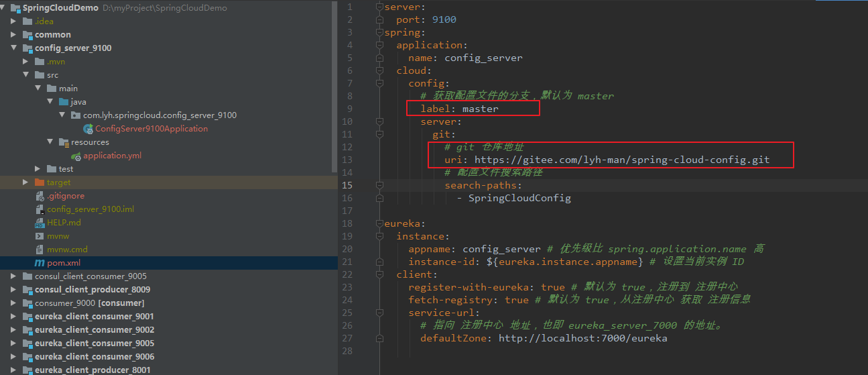Click the common module folder icon
Screen dimensions: 868x375
click(27, 35)
